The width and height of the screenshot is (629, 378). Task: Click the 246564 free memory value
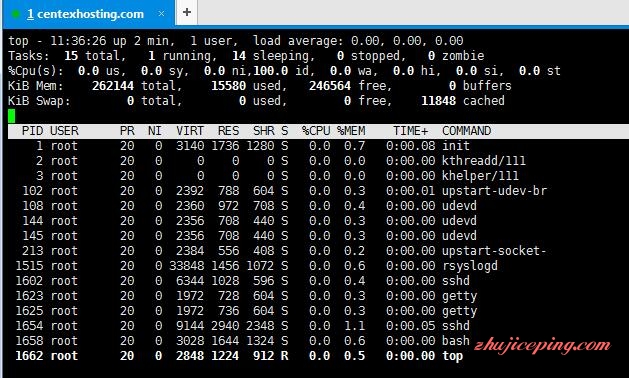click(330, 86)
